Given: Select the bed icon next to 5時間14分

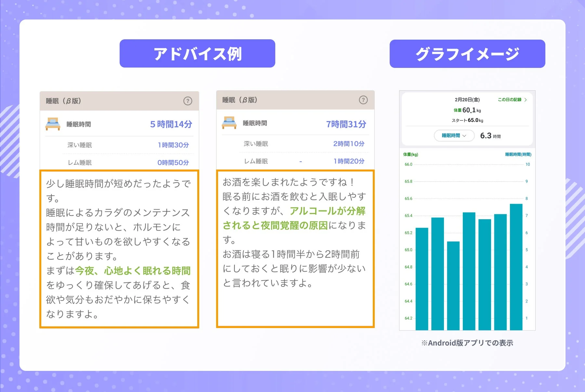Looking at the screenshot, I should (x=53, y=124).
